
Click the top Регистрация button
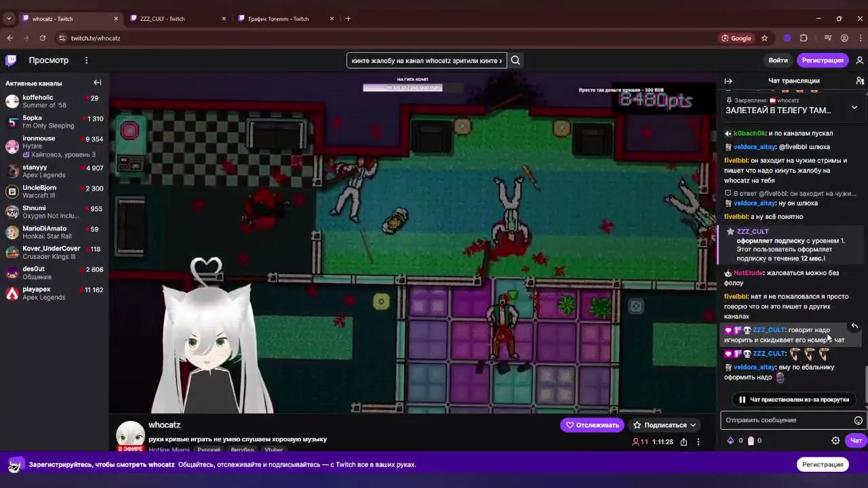click(x=823, y=60)
